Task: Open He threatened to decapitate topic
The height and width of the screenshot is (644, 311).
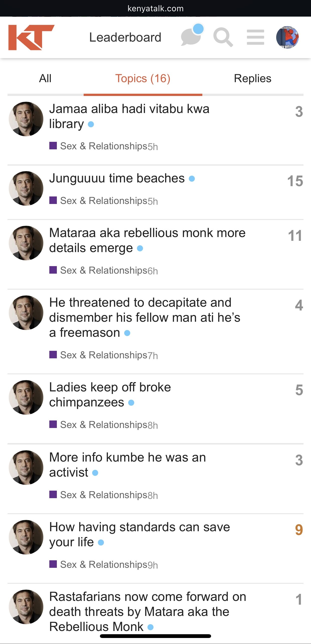Action: pos(144,317)
